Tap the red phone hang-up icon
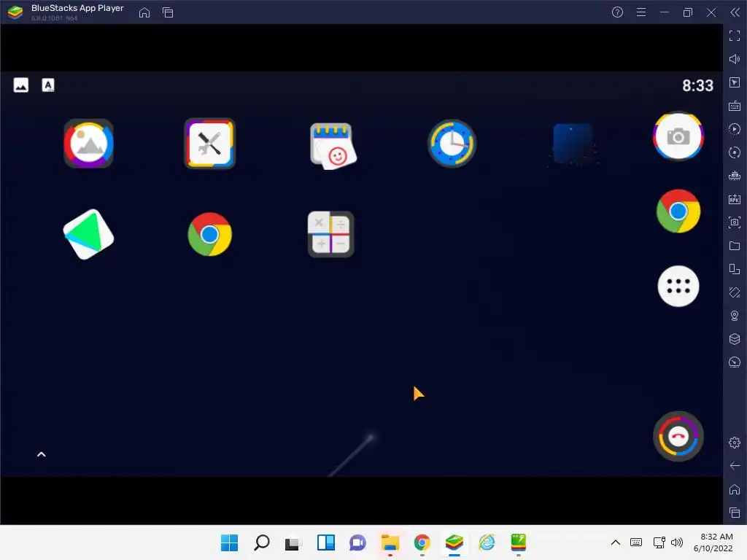The height and width of the screenshot is (560, 747). coord(678,436)
